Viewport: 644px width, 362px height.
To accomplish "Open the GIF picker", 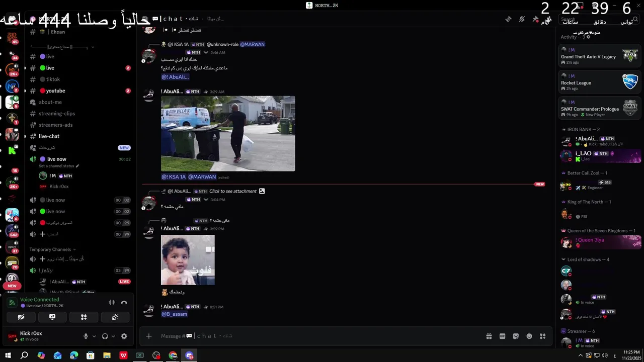I will pyautogui.click(x=502, y=336).
